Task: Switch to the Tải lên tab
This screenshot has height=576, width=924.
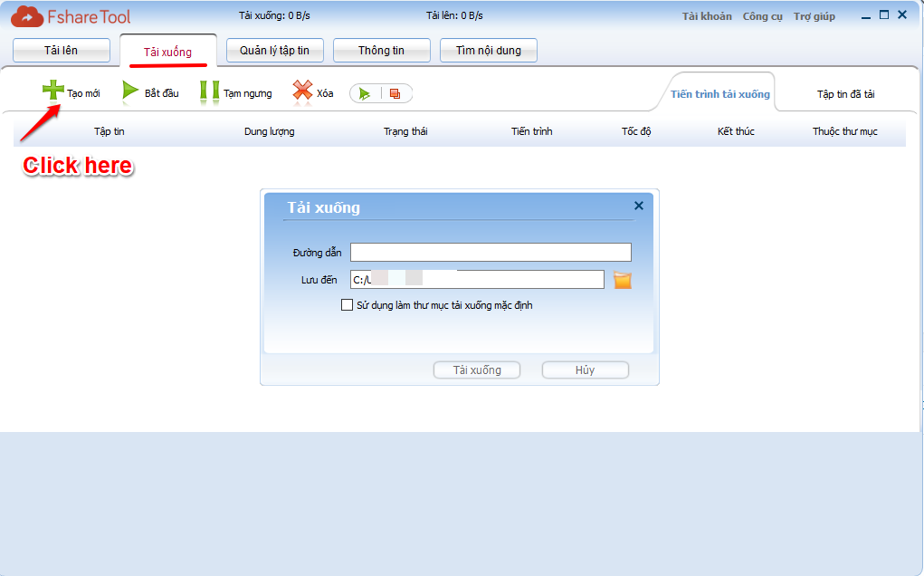Action: tap(62, 51)
